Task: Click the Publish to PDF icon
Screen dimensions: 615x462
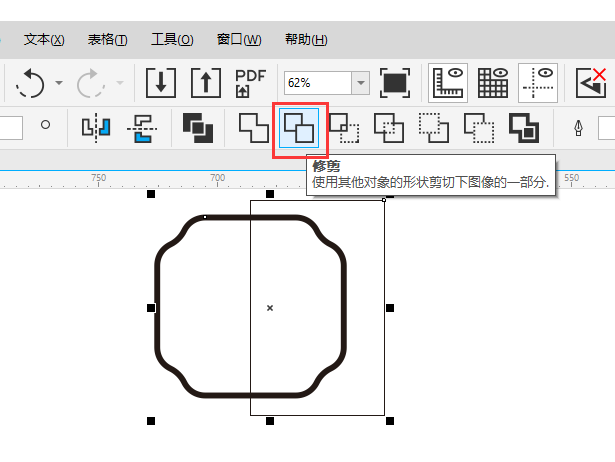Action: pos(250,83)
